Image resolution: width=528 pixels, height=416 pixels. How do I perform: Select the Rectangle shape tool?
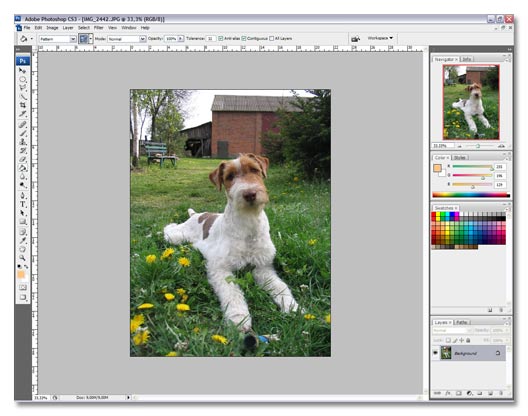coord(22,222)
